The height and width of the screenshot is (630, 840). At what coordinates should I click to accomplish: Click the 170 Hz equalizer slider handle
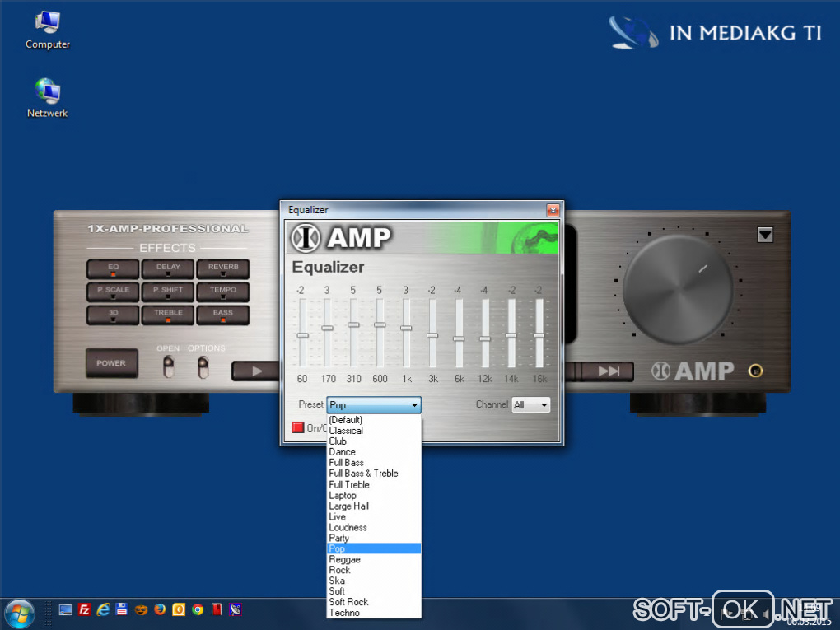pos(327,328)
